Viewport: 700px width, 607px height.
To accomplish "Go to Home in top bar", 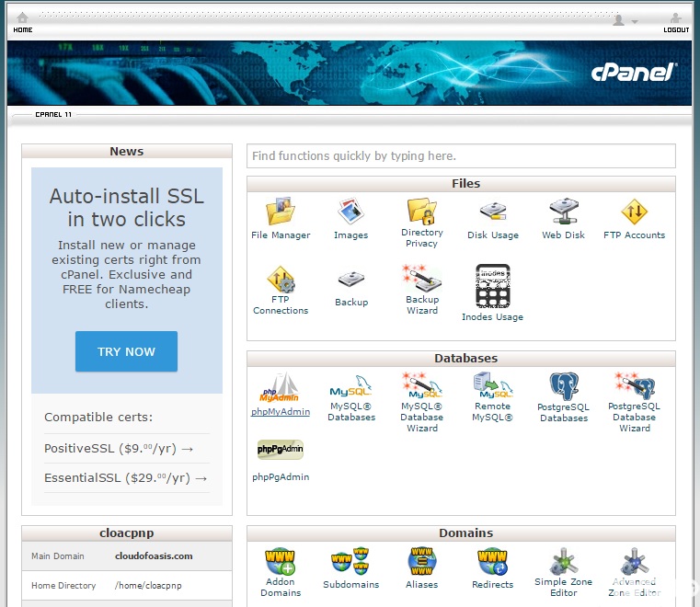I will click(x=22, y=22).
